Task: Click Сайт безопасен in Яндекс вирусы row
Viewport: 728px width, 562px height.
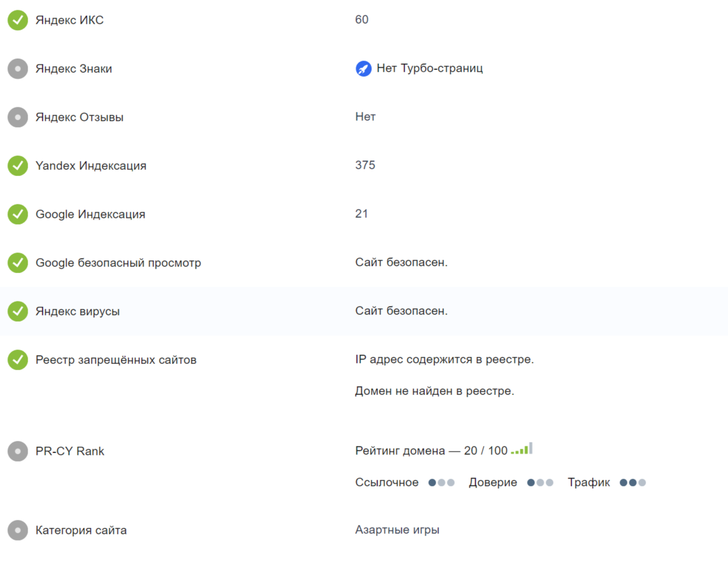Action: [x=401, y=311]
